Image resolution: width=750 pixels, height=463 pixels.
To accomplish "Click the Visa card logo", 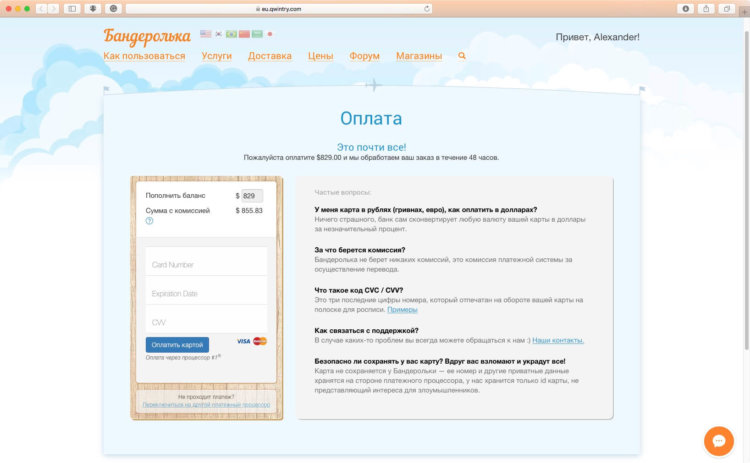I will pyautogui.click(x=243, y=341).
